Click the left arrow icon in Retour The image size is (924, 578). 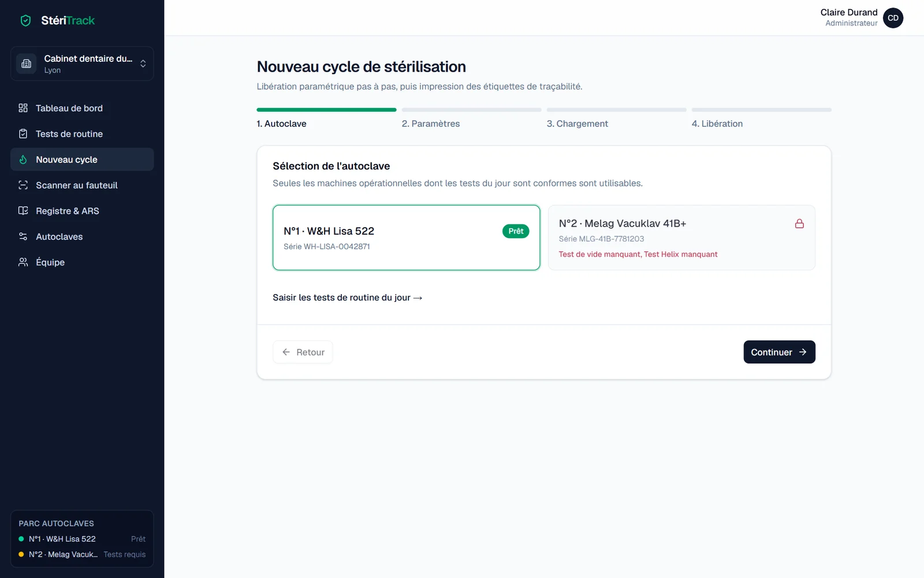click(x=286, y=352)
